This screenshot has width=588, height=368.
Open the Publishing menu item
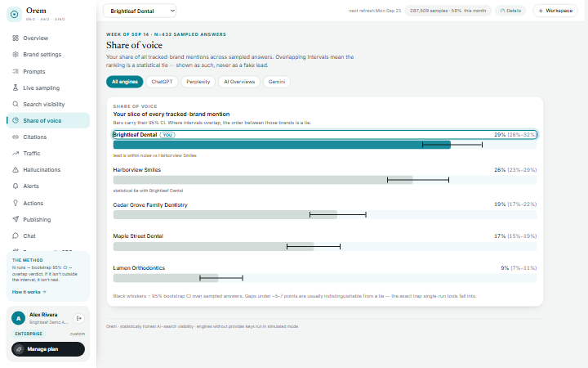(x=48, y=219)
